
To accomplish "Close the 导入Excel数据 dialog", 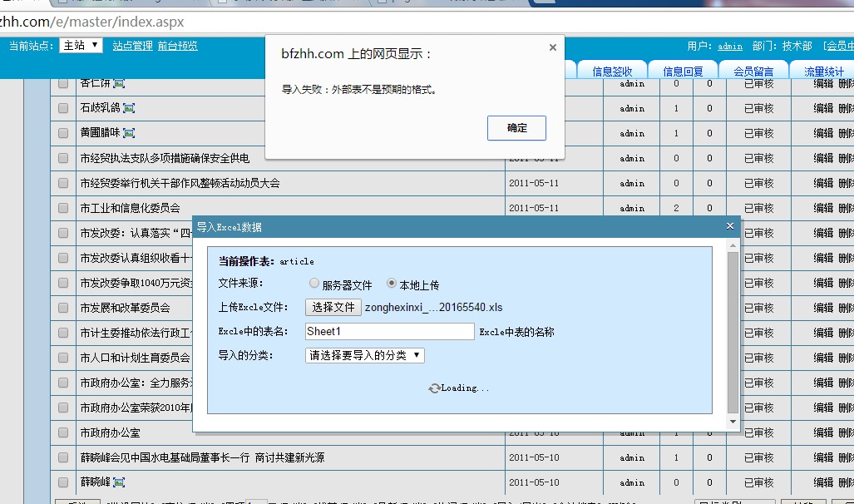I will (730, 226).
